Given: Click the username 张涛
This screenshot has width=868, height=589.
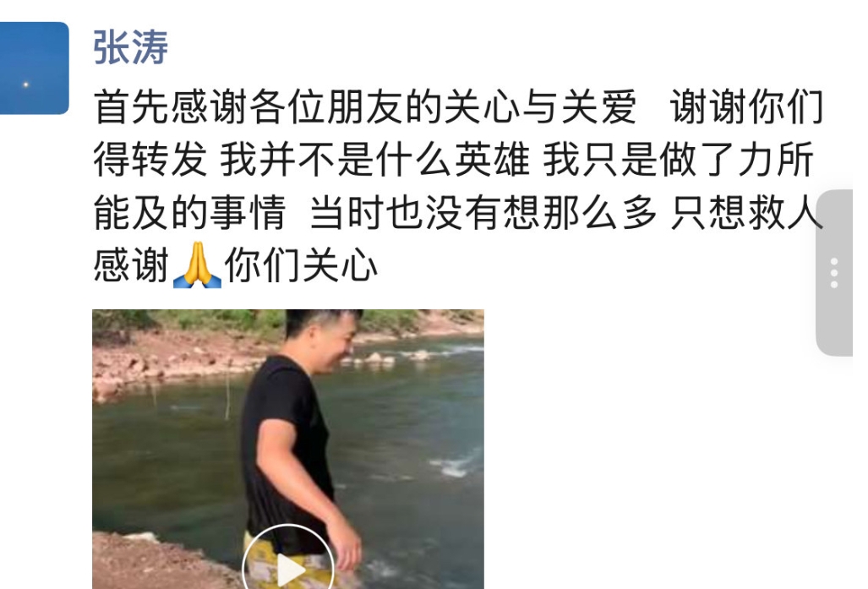Looking at the screenshot, I should [131, 47].
